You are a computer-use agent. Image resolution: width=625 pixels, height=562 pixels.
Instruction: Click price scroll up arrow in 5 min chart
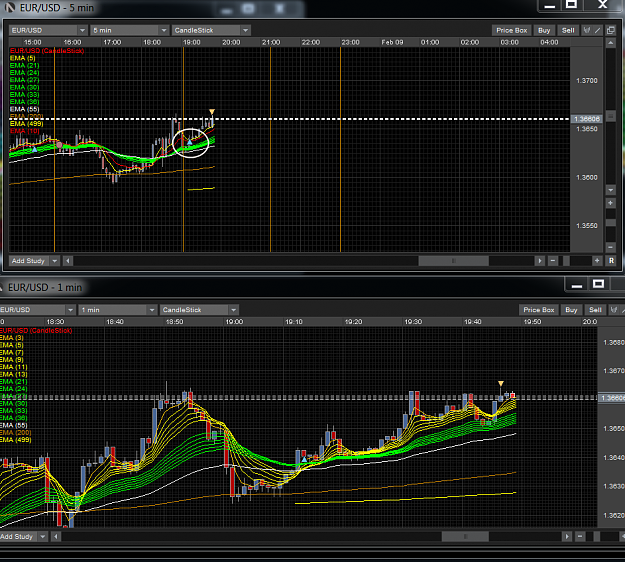[x=610, y=42]
